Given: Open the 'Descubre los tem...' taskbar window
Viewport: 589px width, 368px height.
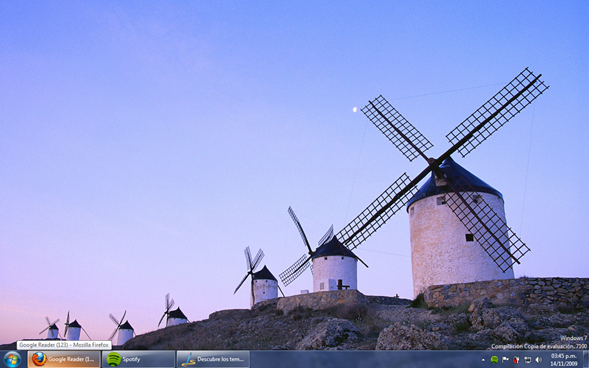Looking at the screenshot, I should 213,359.
